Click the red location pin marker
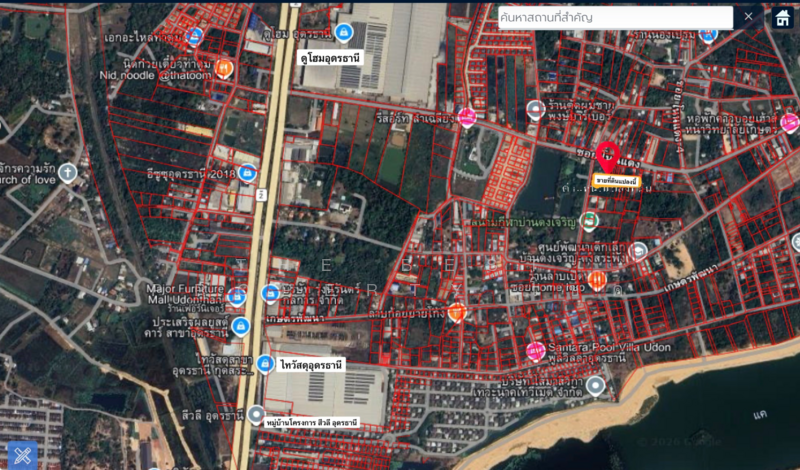The height and width of the screenshot is (470, 800). [607, 156]
